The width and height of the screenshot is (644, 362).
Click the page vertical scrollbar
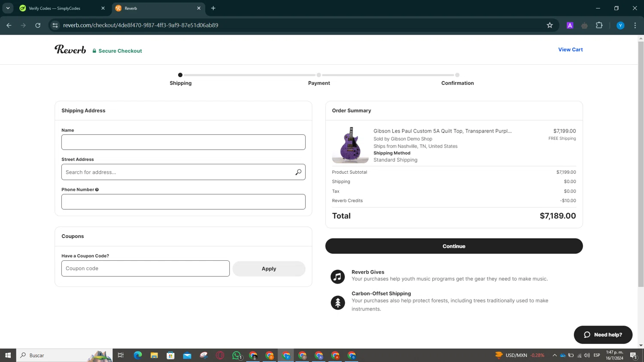tap(641, 164)
